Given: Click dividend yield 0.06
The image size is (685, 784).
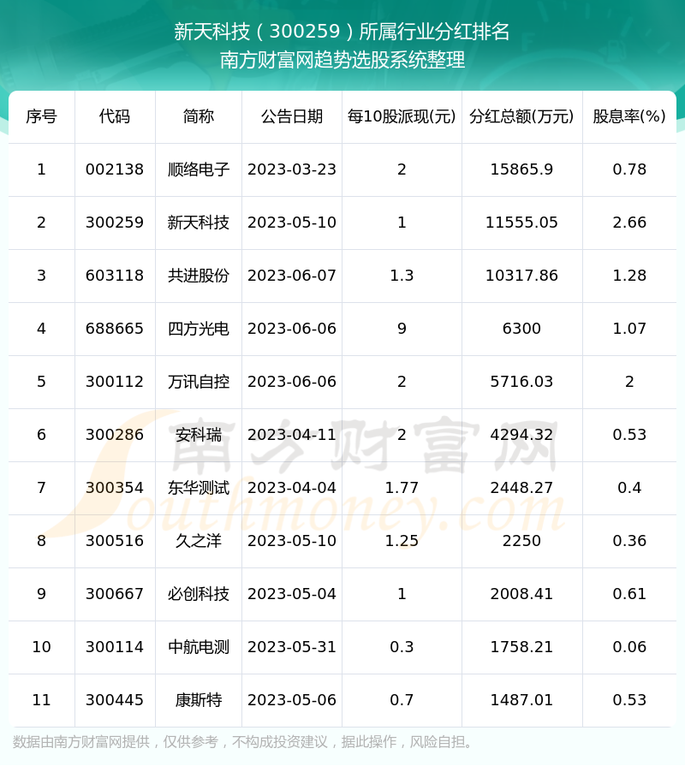Looking at the screenshot, I should [629, 646].
